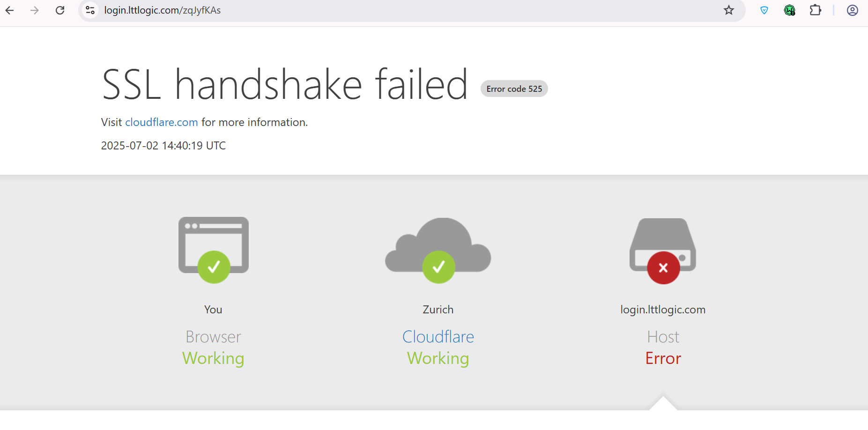Click the cloud icon with green checkmark
Image resolution: width=868 pixels, height=430 pixels.
point(438,250)
